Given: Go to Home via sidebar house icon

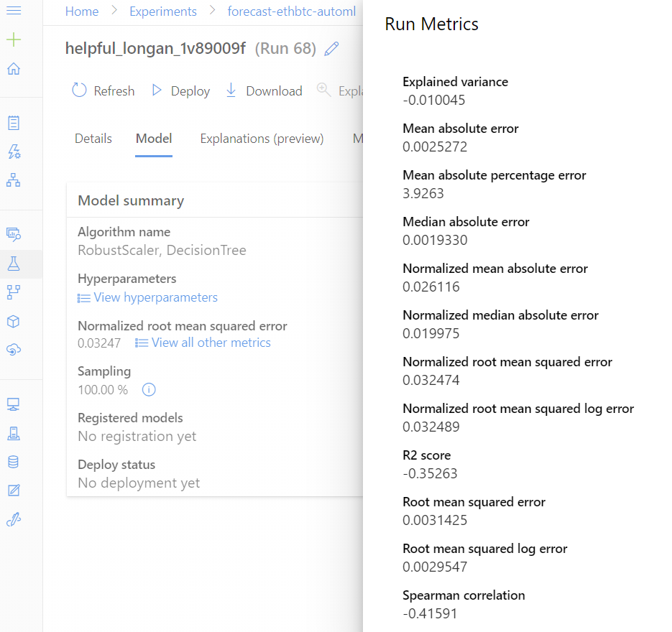Looking at the screenshot, I should pos(14,68).
